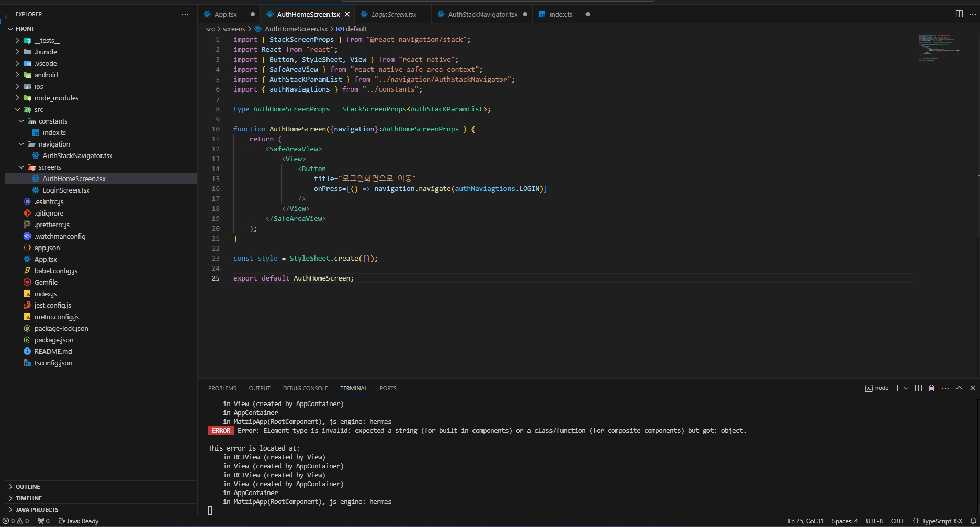Open the OUTPUT panel tab

260,388
